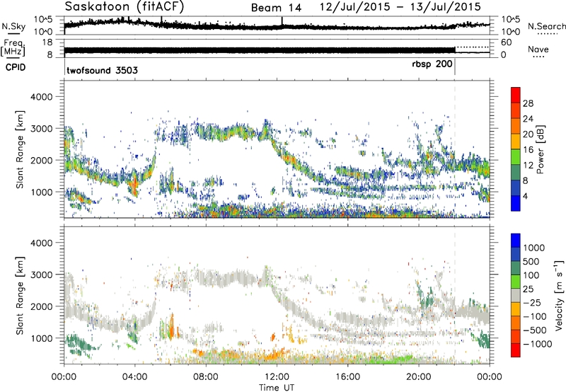Click the 'Saskatoon (fitACF)' title text
This screenshot has height=392, width=566.
(125, 7)
